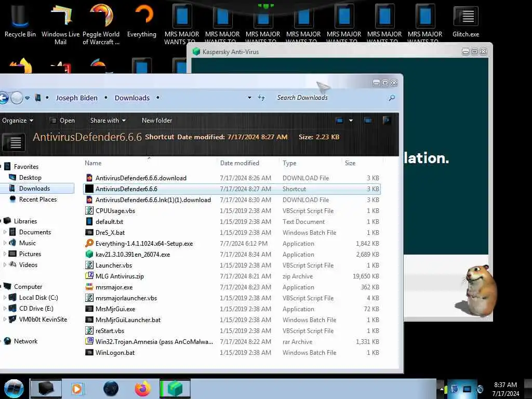The height and width of the screenshot is (399, 532).
Task: Sort by Type column header
Action: click(289, 163)
